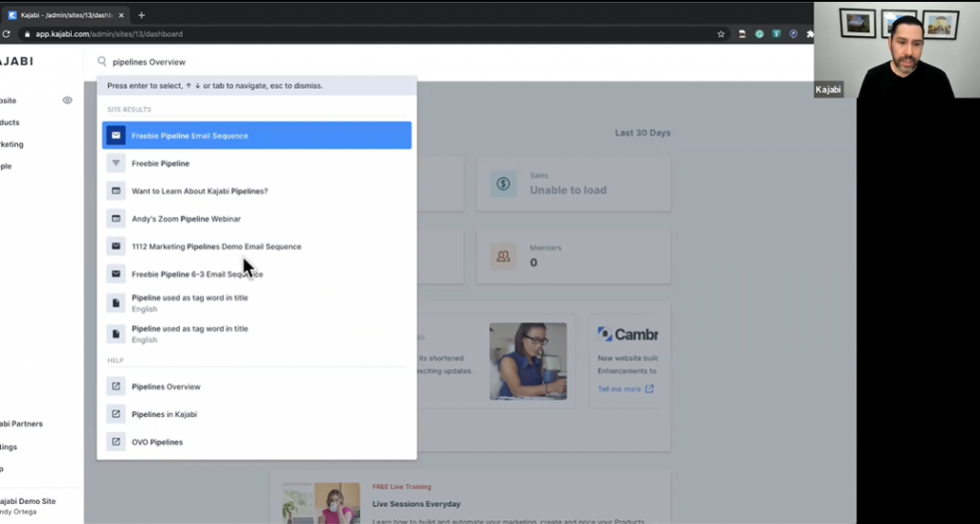The height and width of the screenshot is (524, 980).
Task: Click the Live Sessions training thumbnail
Action: click(321, 503)
